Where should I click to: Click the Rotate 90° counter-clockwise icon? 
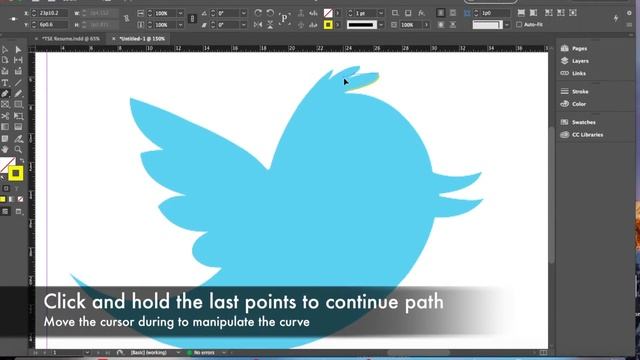[x=270, y=13]
